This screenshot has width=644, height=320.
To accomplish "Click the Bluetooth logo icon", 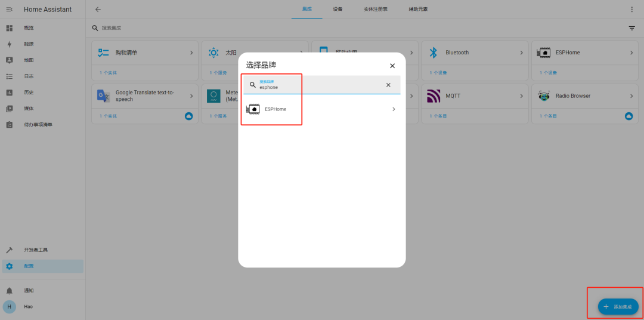I will [433, 53].
